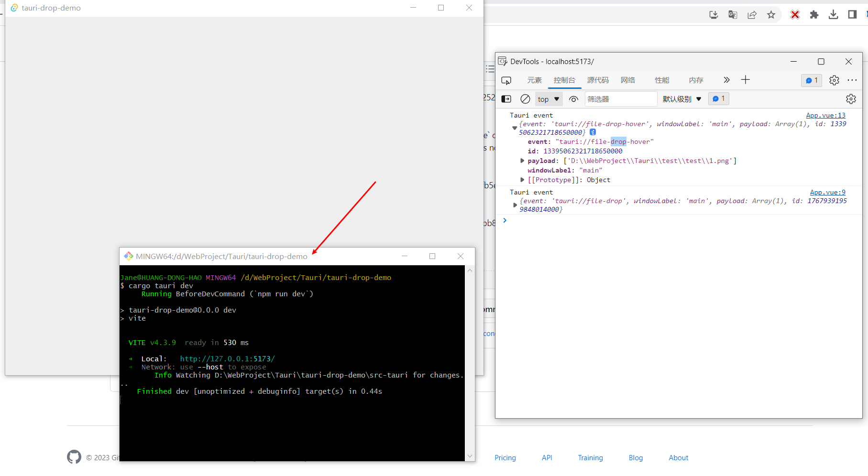The height and width of the screenshot is (476, 868).
Task: Toggle the console drawer icon in DevTools
Action: pos(506,99)
